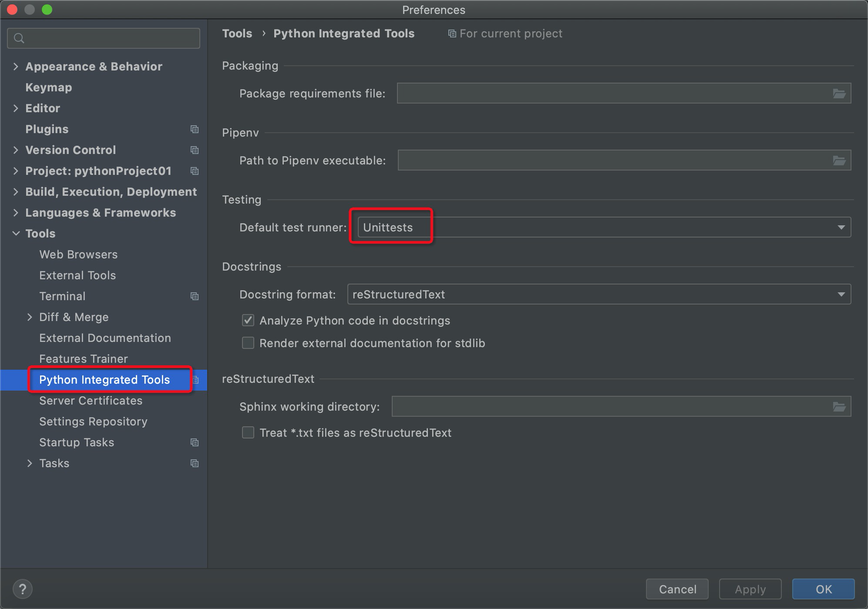The width and height of the screenshot is (868, 609).
Task: Enable Render external documentation for stdlib
Action: (x=248, y=343)
